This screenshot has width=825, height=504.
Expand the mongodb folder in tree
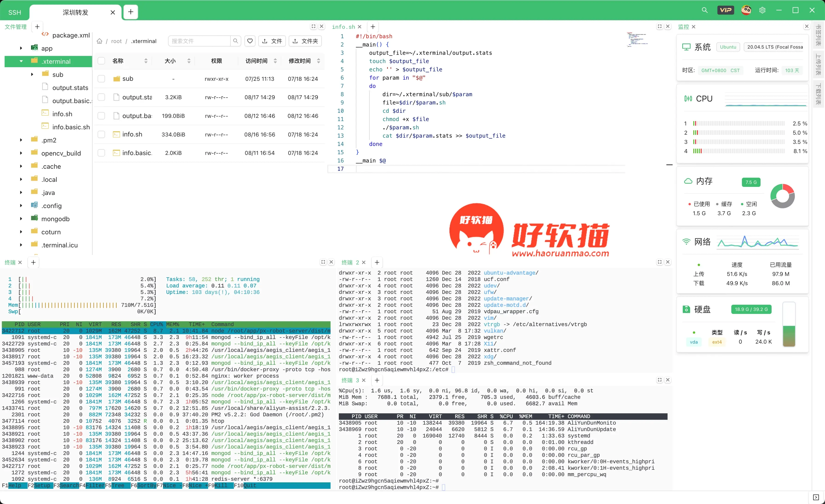coord(21,219)
